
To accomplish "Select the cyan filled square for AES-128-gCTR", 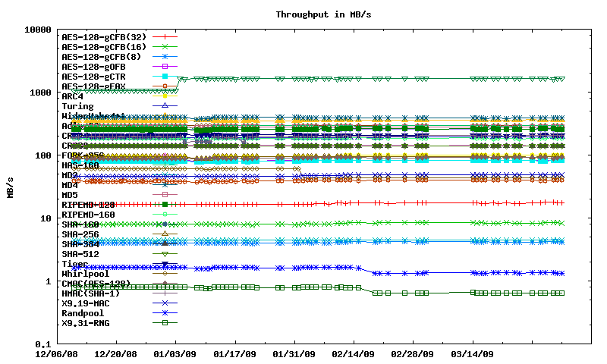I will (x=165, y=77).
